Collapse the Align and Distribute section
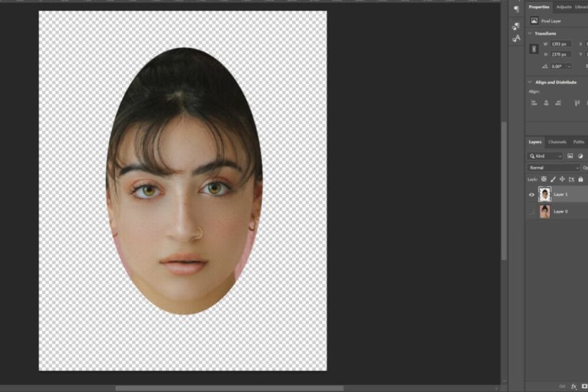The width and height of the screenshot is (588, 392). tap(530, 82)
